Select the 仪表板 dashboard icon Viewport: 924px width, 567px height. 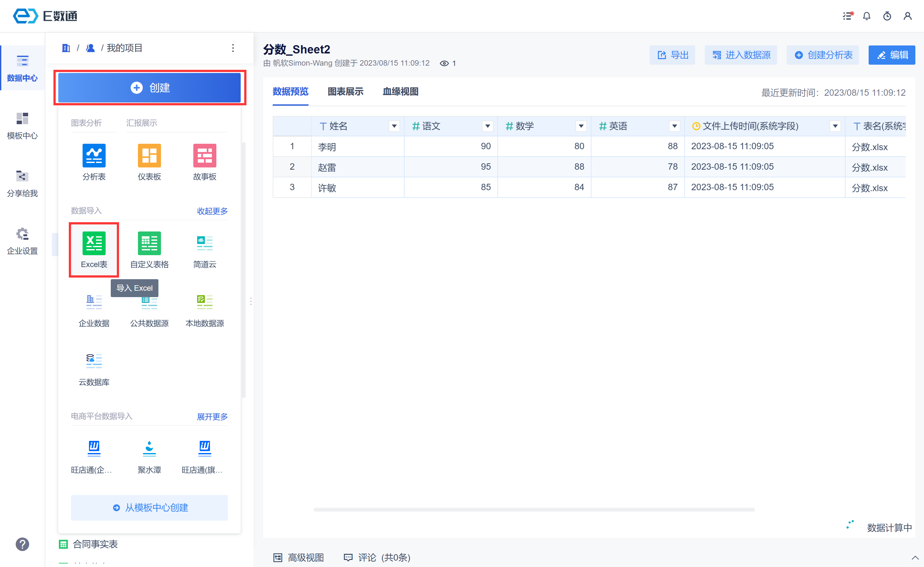pyautogui.click(x=149, y=156)
